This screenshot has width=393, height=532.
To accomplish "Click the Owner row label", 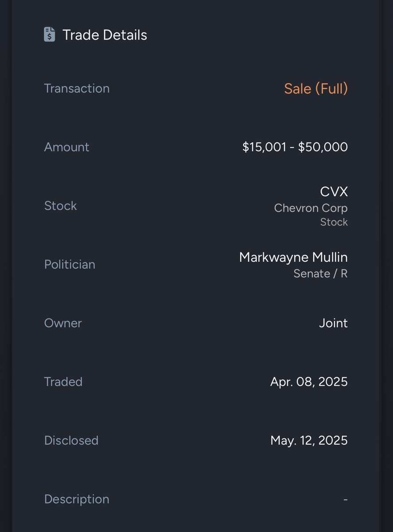I will pos(63,323).
